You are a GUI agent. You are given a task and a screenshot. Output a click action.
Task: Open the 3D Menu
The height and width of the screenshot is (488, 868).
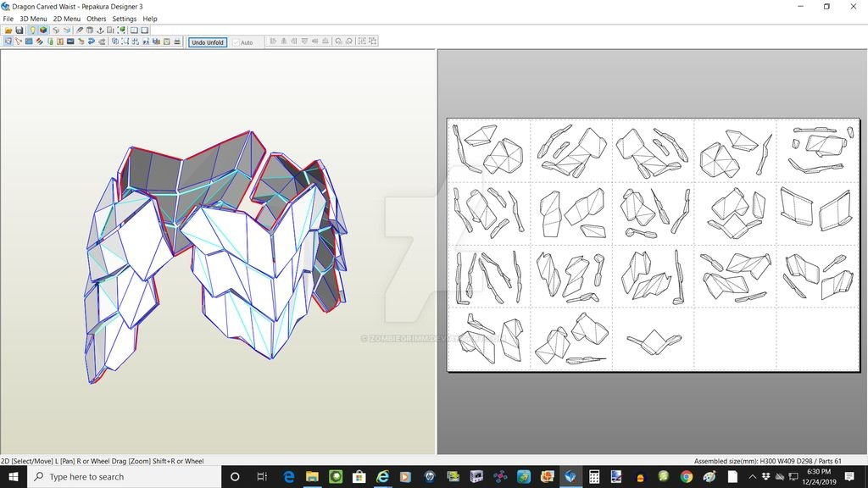(x=33, y=19)
